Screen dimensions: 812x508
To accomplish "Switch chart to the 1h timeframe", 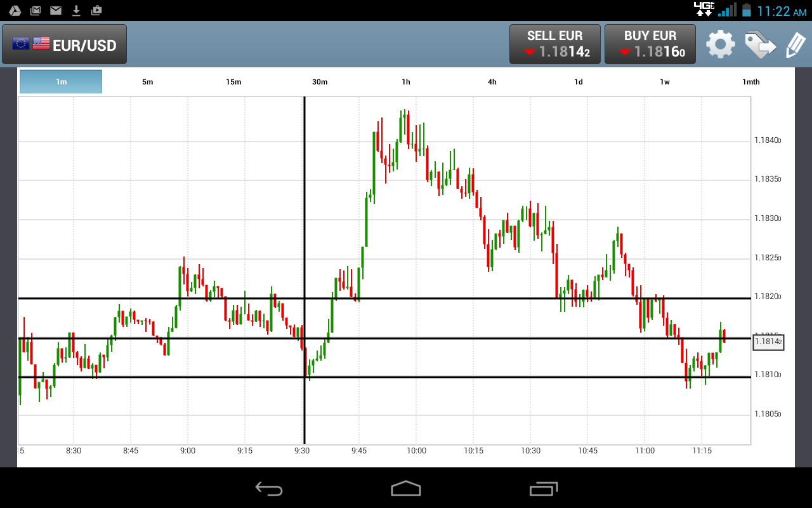I will coord(406,82).
